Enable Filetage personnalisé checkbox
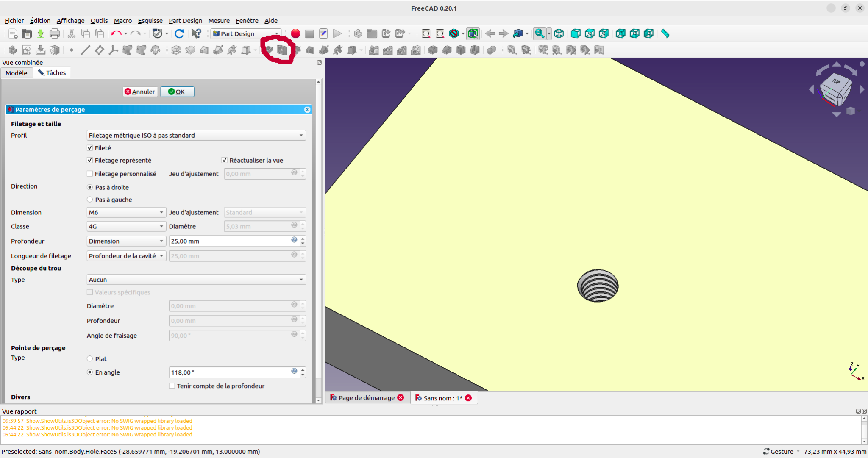The image size is (868, 458). click(x=90, y=174)
